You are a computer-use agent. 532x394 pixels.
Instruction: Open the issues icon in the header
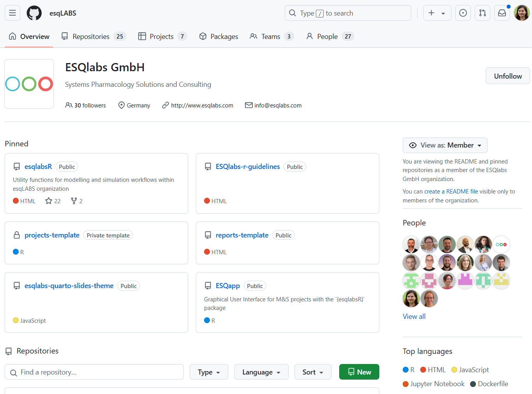pos(463,13)
